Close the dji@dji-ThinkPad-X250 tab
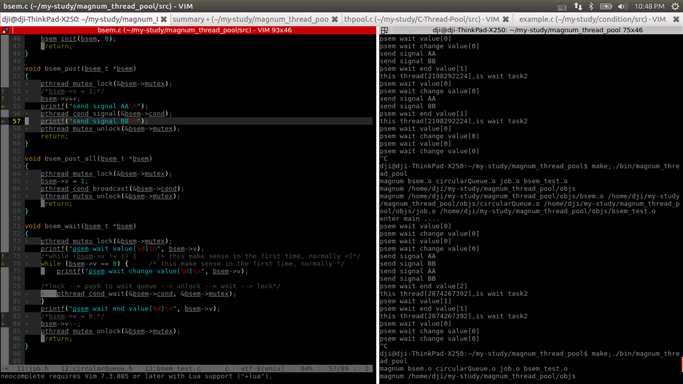 coord(164,19)
